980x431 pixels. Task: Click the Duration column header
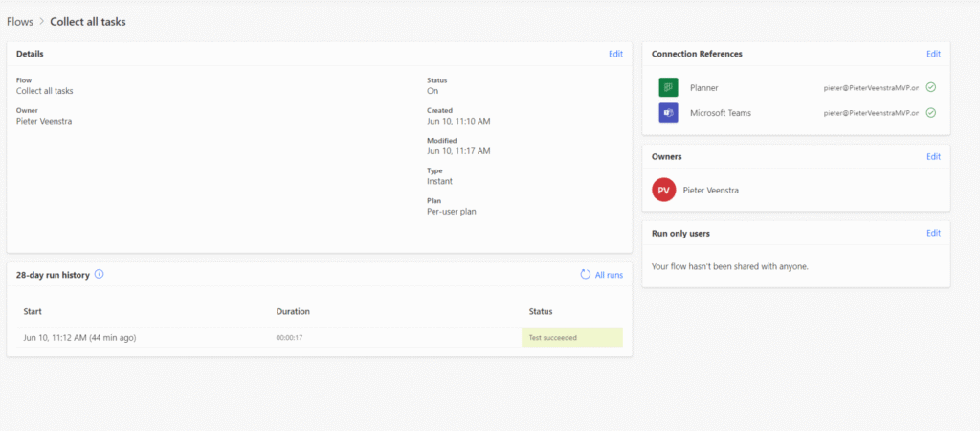(293, 311)
